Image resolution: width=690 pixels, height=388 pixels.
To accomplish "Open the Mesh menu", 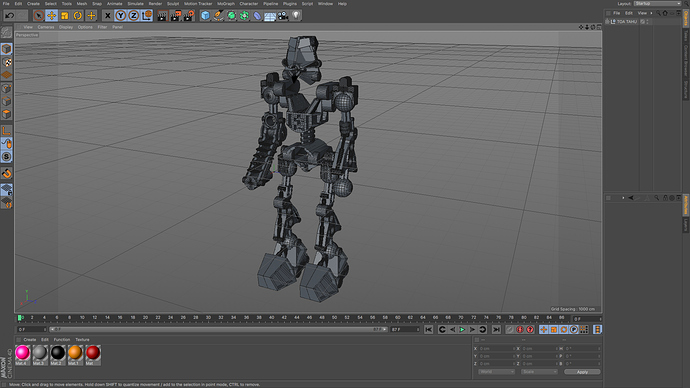I will coord(82,4).
